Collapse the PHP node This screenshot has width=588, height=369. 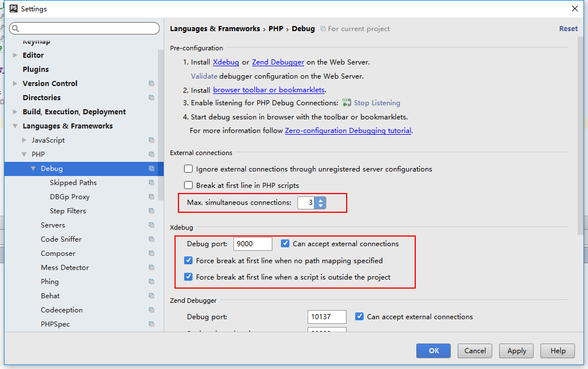coord(24,155)
